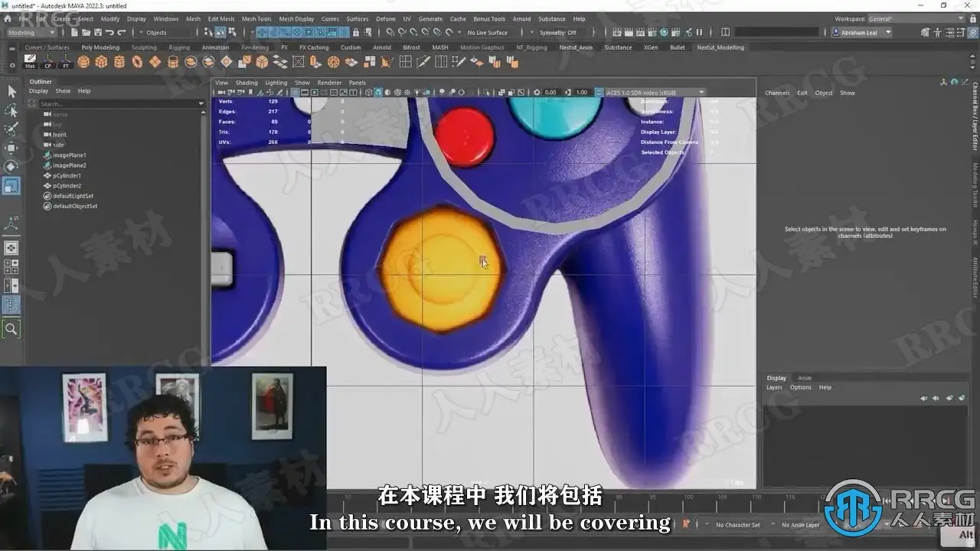Click the magnifier search icon in the left sidebar
Screen dimensions: 980x551
pyautogui.click(x=11, y=329)
